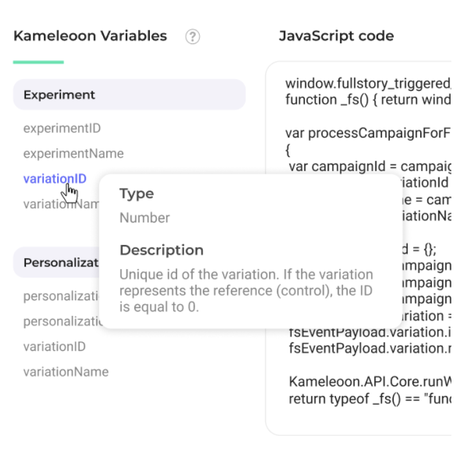The width and height of the screenshot is (476, 450).
Task: Insert the experimentID variable
Action: [x=62, y=128]
